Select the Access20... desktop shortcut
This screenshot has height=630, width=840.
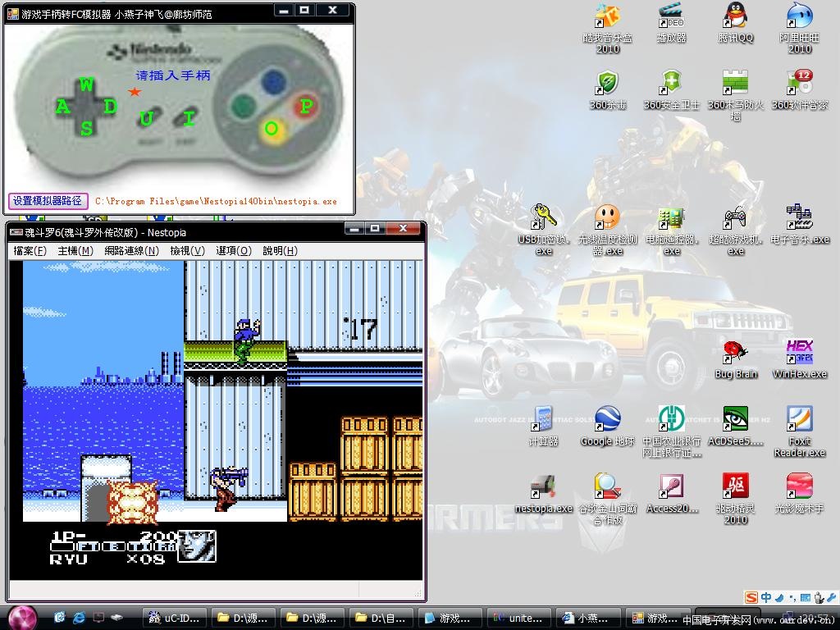(671, 493)
